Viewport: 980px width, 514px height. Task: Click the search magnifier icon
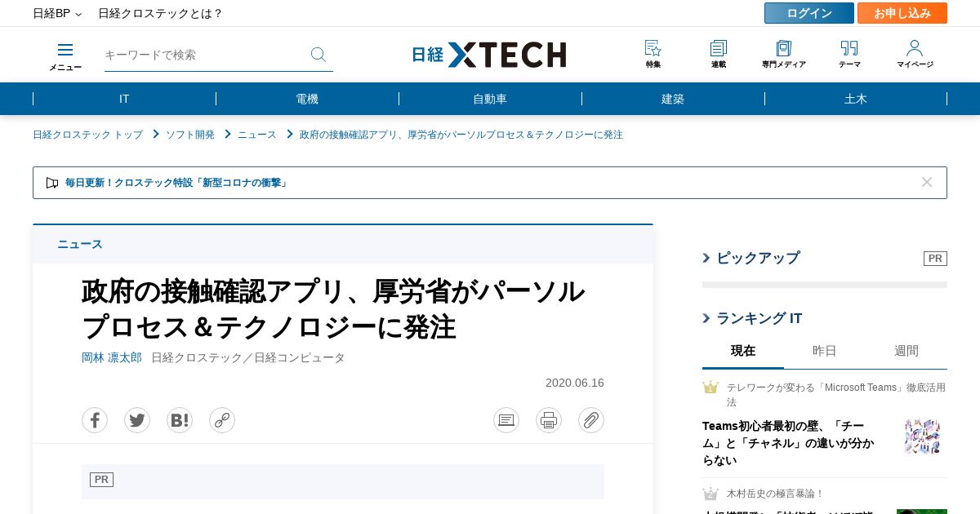point(318,55)
